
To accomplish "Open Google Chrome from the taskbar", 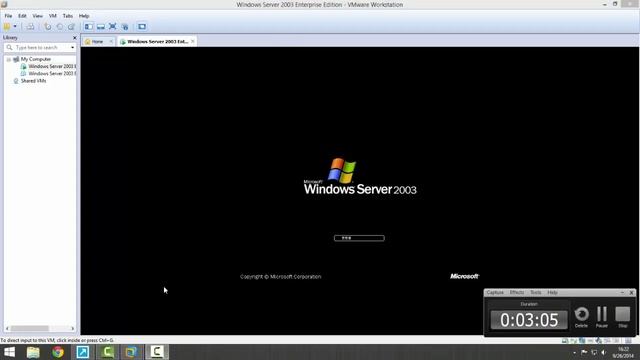I will point(58,352).
